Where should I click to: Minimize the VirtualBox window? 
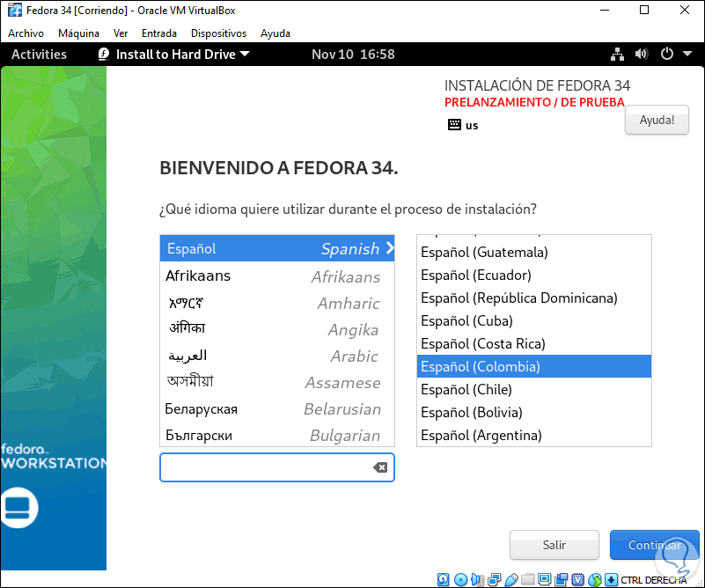pyautogui.click(x=605, y=10)
